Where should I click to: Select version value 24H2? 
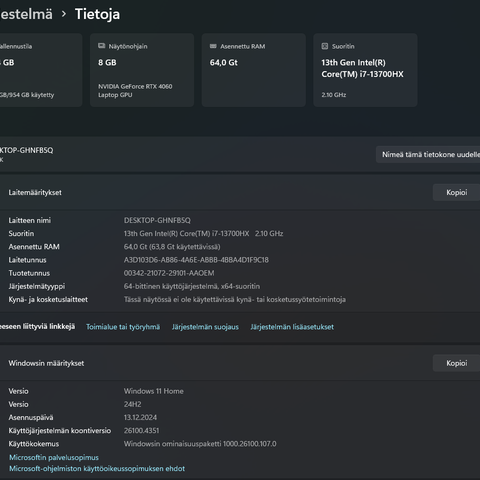132,404
